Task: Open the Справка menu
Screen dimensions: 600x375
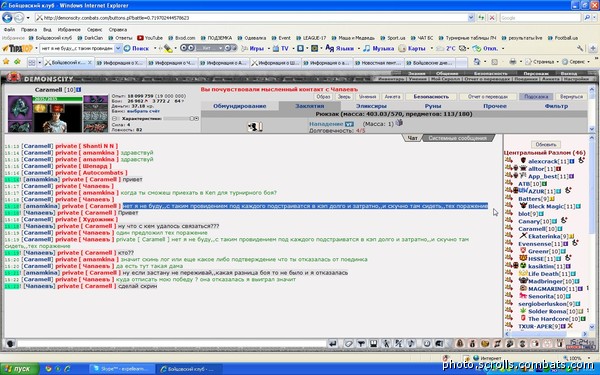Action: [118, 29]
